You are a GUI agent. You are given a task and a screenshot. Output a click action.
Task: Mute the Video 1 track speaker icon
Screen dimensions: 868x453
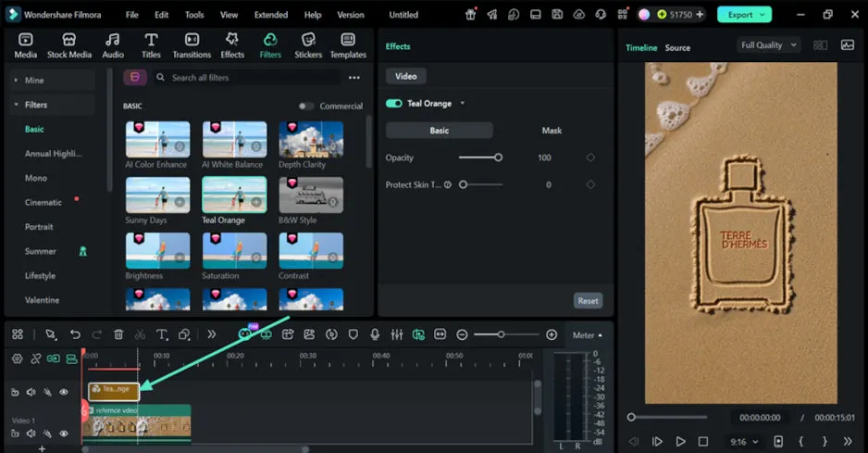pyautogui.click(x=31, y=434)
